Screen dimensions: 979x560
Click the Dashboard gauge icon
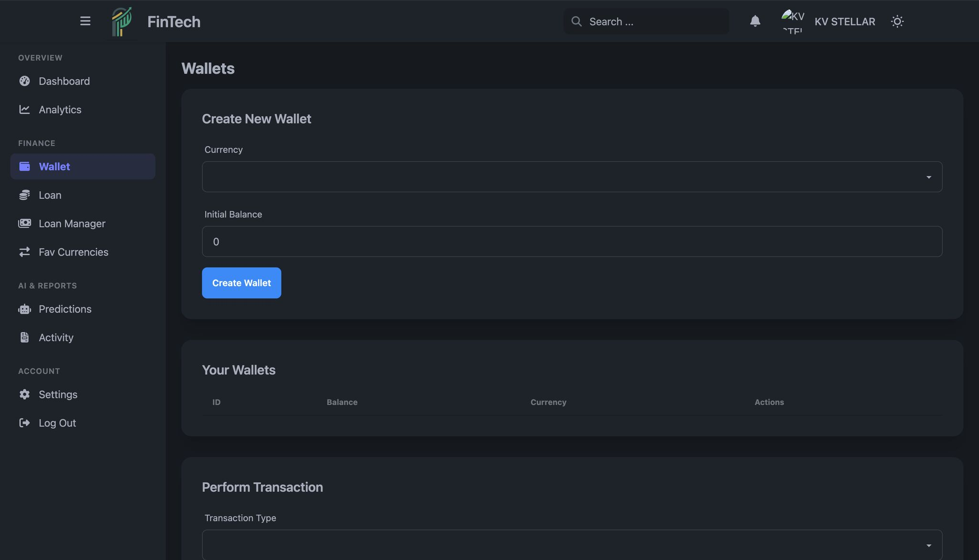click(x=24, y=81)
